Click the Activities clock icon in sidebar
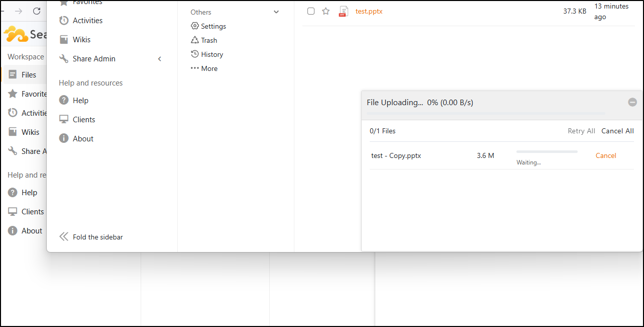644x327 pixels. pyautogui.click(x=64, y=21)
